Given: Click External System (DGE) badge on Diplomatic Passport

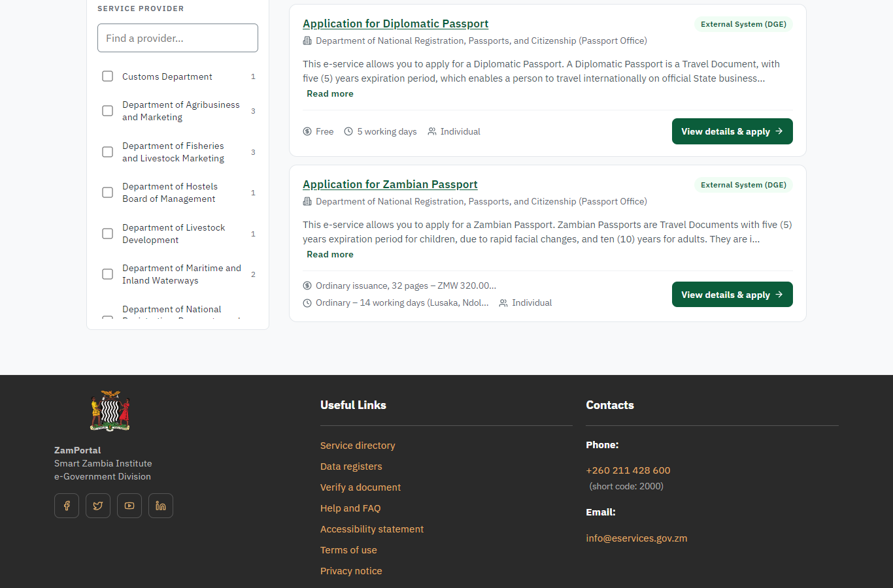Looking at the screenshot, I should (743, 24).
